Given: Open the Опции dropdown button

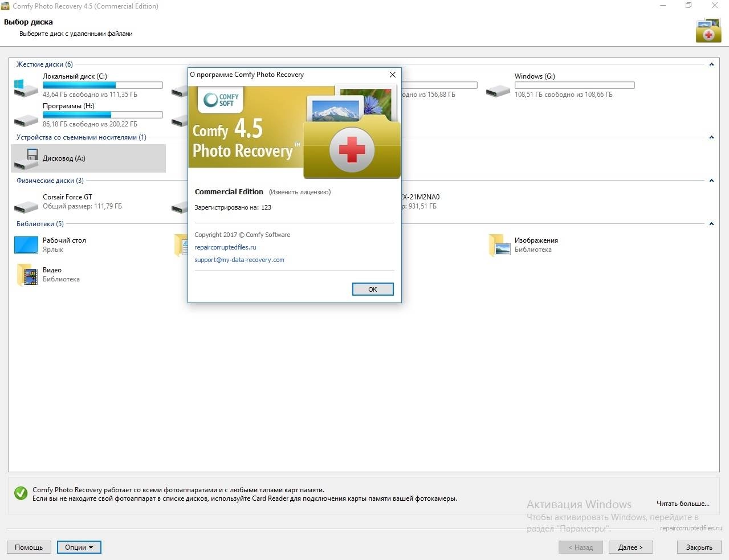Looking at the screenshot, I should [x=79, y=547].
